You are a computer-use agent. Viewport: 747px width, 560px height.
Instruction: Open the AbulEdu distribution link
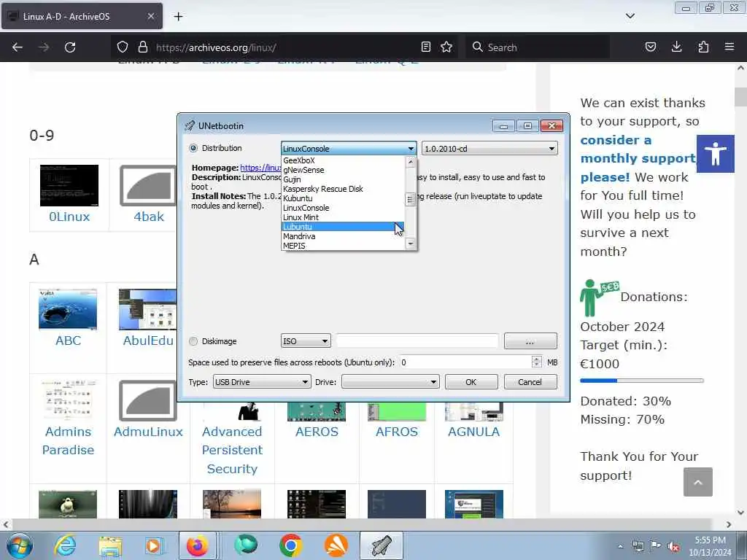point(148,341)
